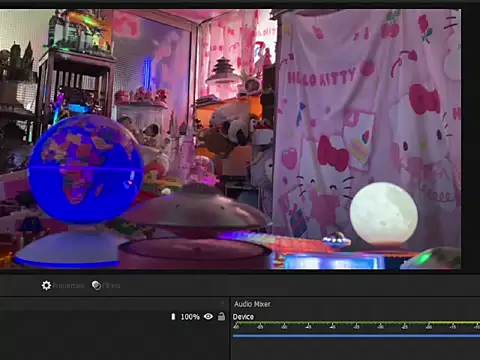Select the Device audio source label
480x360 pixels.
[243, 317]
